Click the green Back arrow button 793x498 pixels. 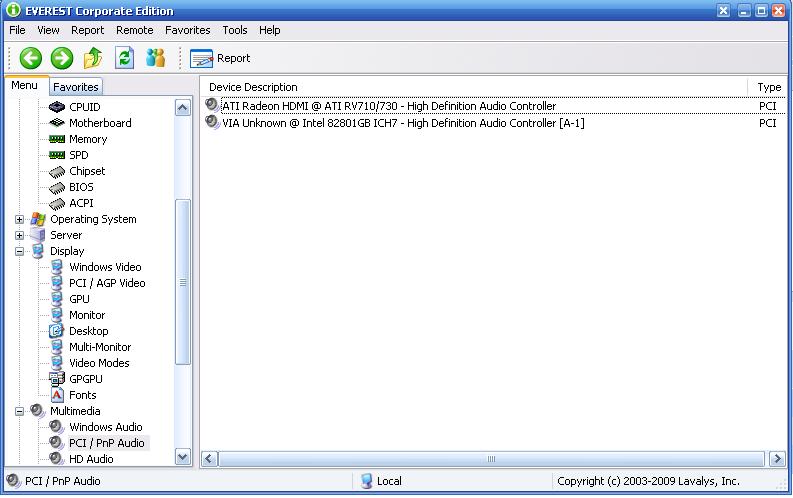pyautogui.click(x=30, y=58)
